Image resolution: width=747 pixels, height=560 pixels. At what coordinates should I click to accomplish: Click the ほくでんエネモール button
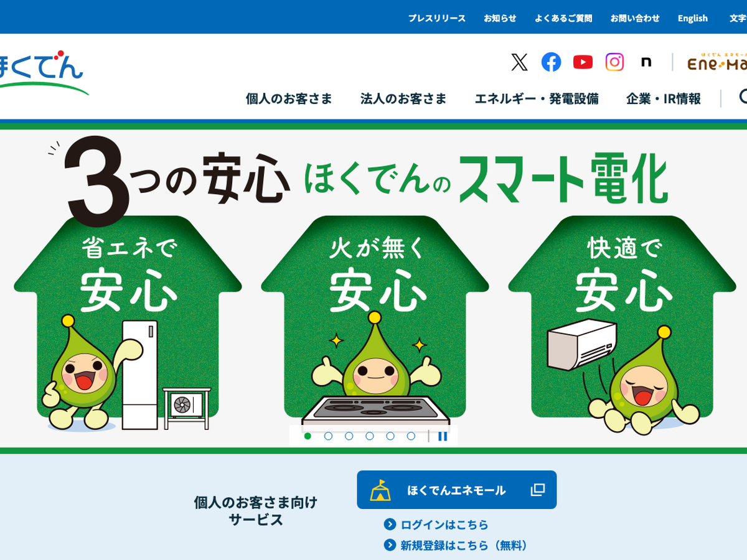(x=456, y=490)
